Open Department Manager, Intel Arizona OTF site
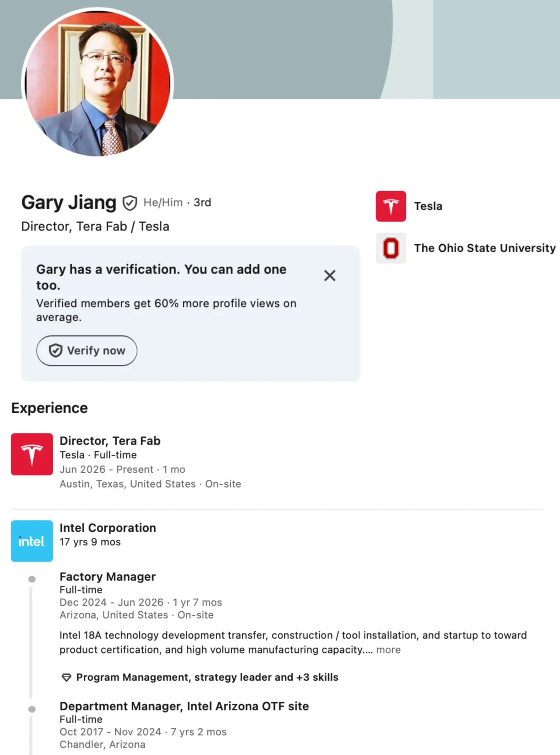 pos(184,706)
